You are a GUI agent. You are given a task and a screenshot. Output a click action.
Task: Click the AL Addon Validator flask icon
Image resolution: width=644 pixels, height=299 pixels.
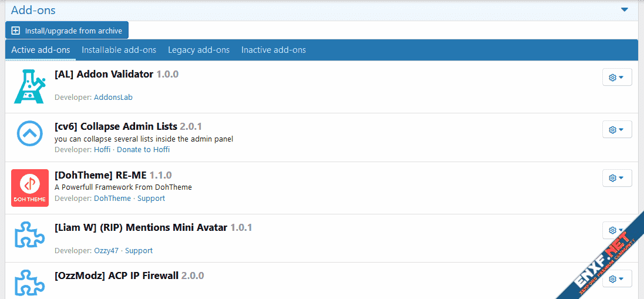[x=29, y=87]
